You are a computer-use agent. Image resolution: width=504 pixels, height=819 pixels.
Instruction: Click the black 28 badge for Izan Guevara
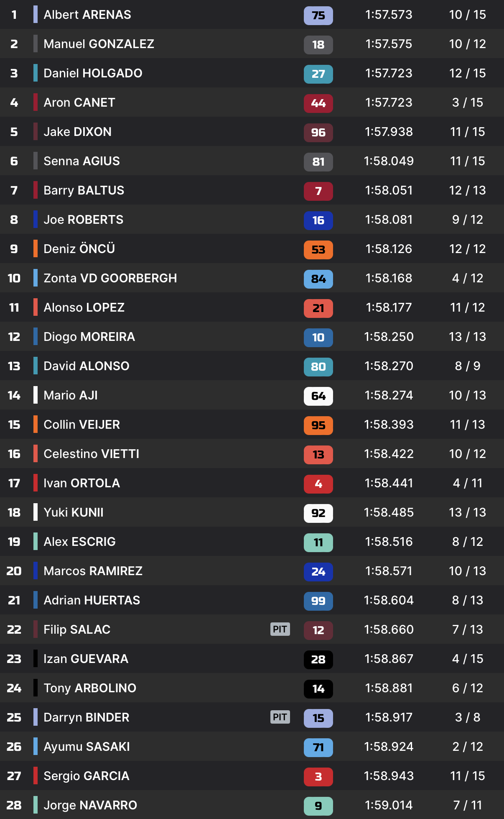pos(318,660)
